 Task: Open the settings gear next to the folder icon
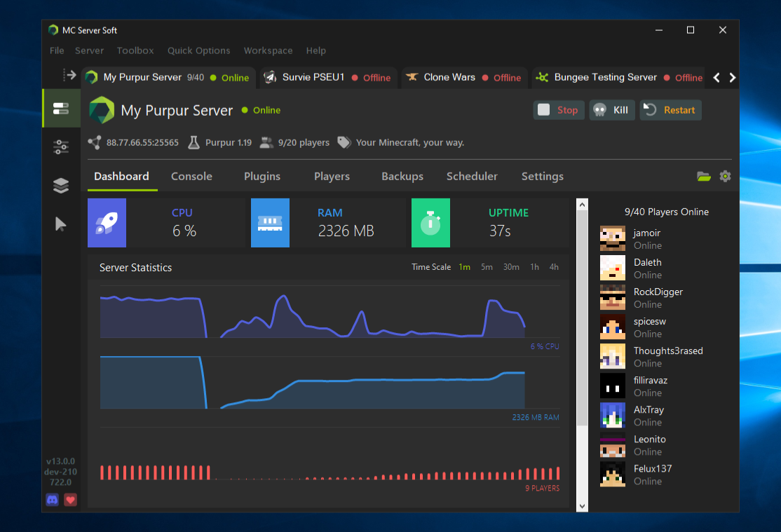[x=725, y=176]
